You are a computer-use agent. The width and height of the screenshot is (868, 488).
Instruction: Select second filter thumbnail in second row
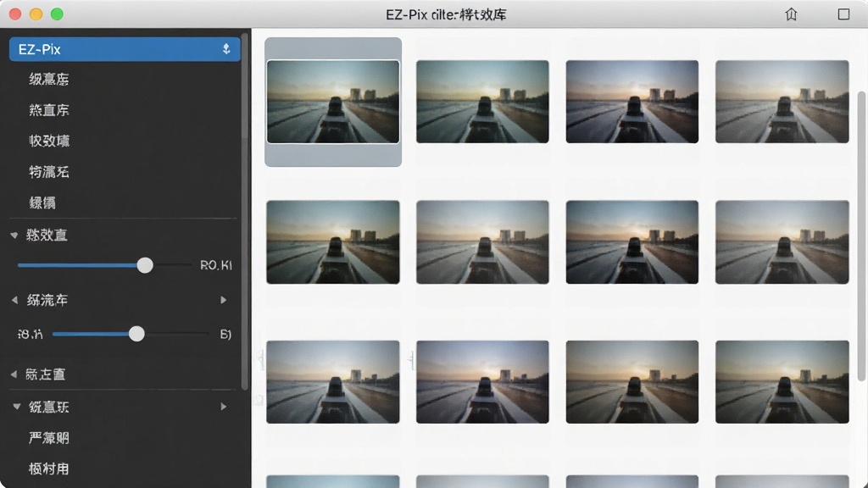482,242
